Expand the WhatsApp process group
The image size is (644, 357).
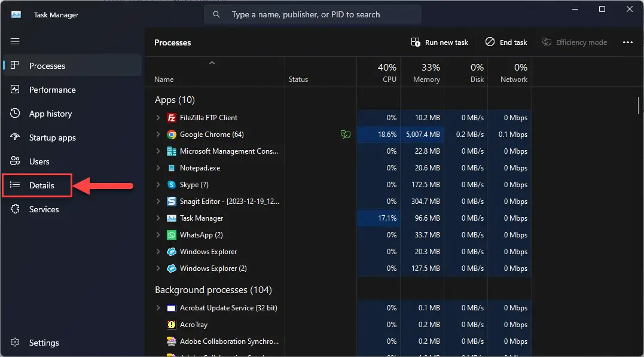pos(157,235)
